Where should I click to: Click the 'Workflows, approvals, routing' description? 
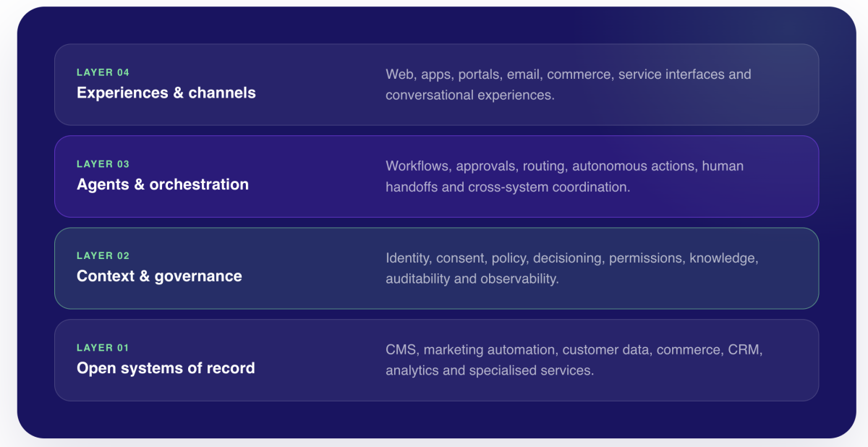pyautogui.click(x=564, y=176)
